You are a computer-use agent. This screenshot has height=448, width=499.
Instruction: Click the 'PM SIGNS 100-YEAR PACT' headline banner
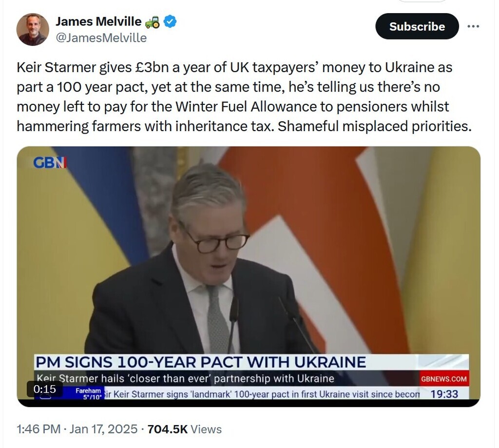click(x=200, y=362)
